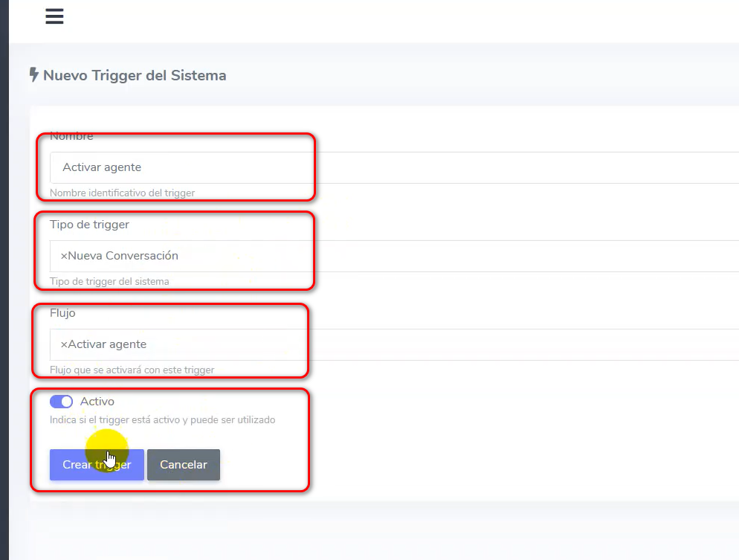Click the Activo label text
Viewport: 739px width, 560px height.
coord(97,402)
